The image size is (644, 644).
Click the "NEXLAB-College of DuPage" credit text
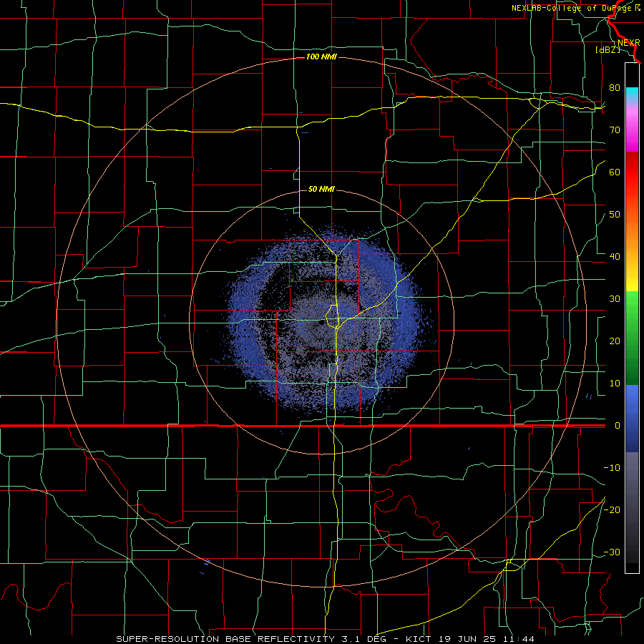coord(572,8)
